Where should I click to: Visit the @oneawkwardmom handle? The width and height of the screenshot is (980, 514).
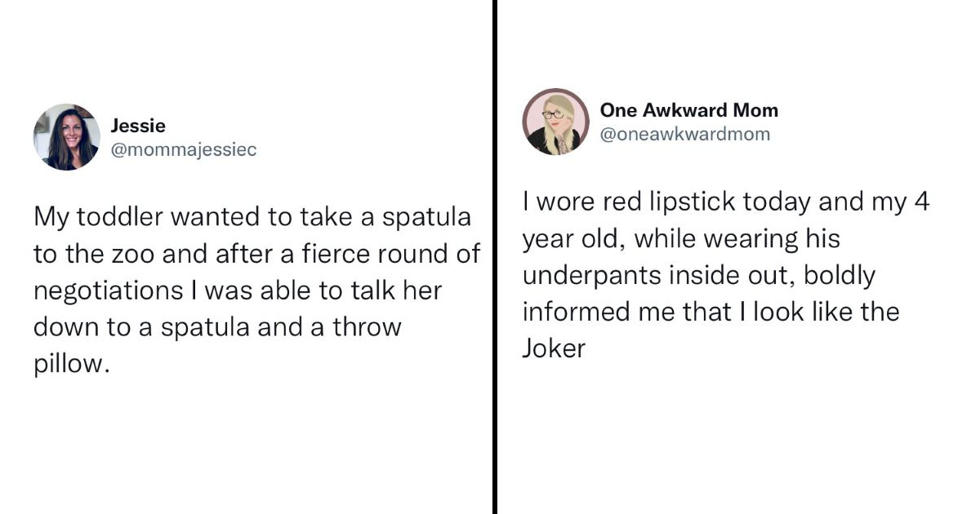pyautogui.click(x=684, y=135)
